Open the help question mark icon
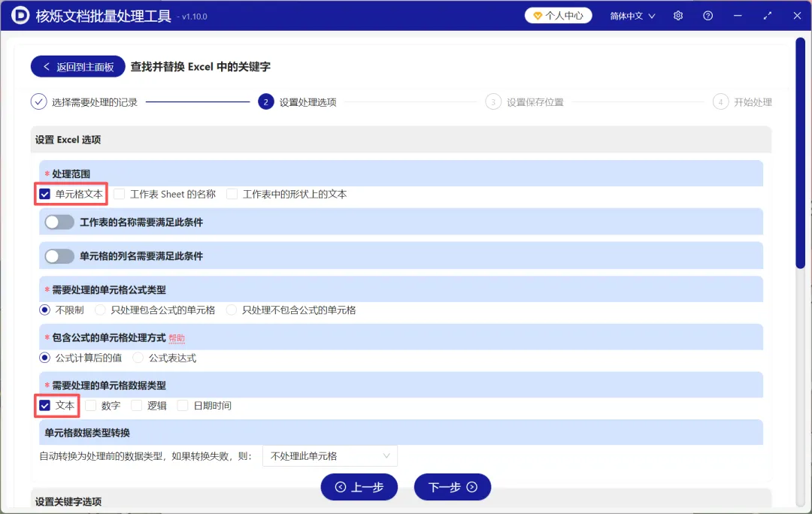This screenshot has width=812, height=514. (708, 16)
